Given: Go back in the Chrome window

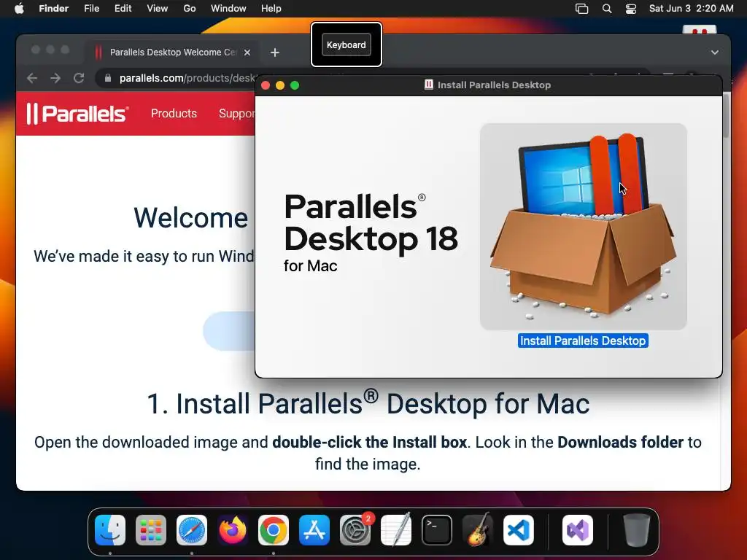Looking at the screenshot, I should (x=32, y=78).
